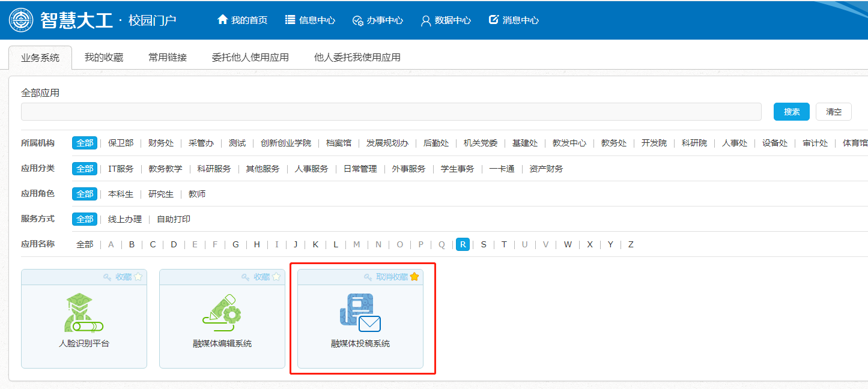The height and width of the screenshot is (389, 868).
Task: Open 消息中心 in the header
Action: pos(514,20)
